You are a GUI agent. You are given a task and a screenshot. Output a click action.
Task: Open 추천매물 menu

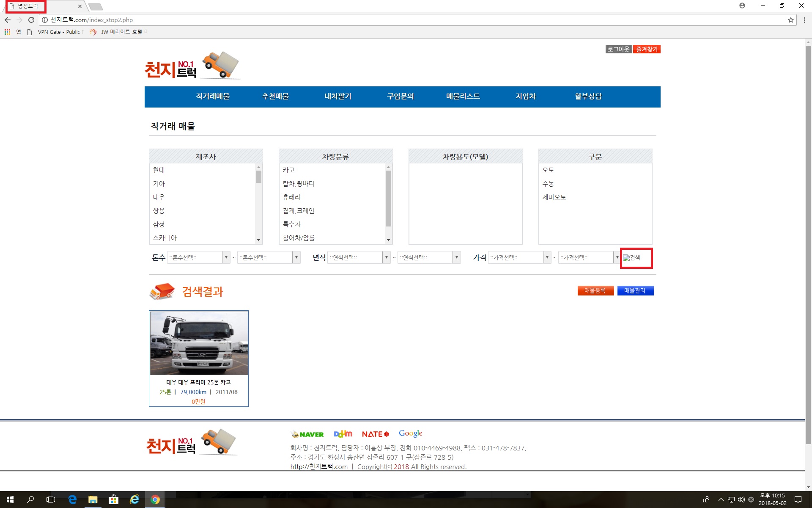click(275, 97)
